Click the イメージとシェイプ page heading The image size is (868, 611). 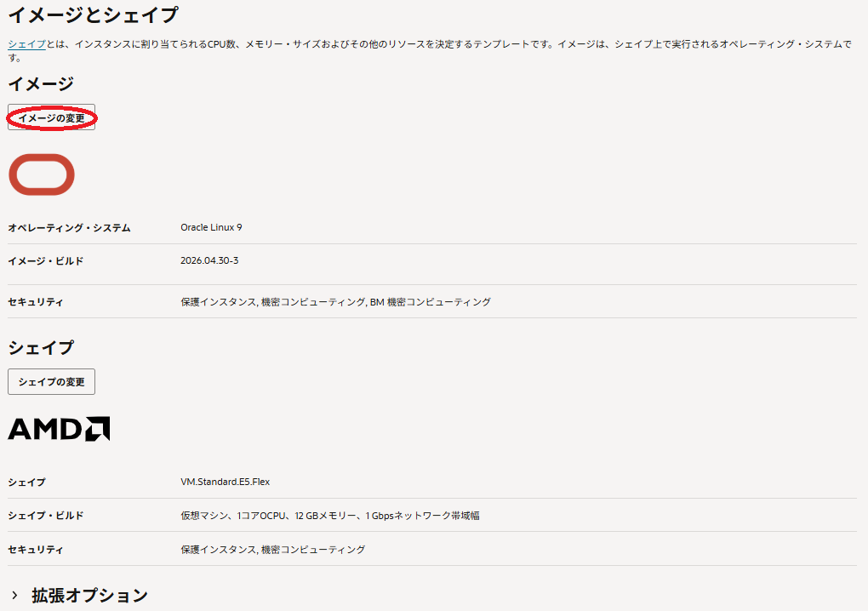click(93, 15)
